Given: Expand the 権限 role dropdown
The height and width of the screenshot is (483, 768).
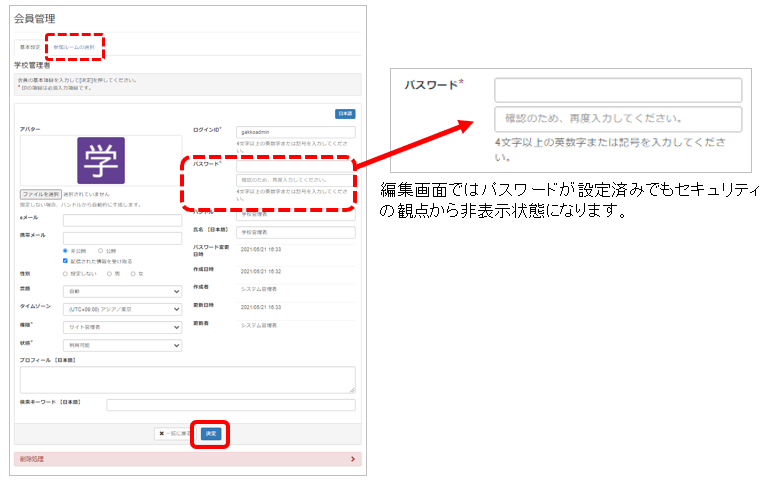Looking at the screenshot, I should tap(121, 327).
